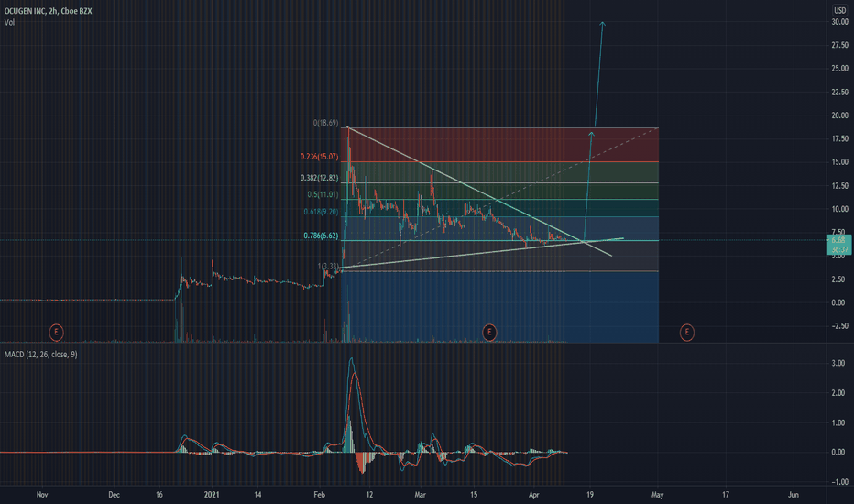Click the 2.00 MACD axis label
Screen dimensions: 854x504
(x=838, y=393)
